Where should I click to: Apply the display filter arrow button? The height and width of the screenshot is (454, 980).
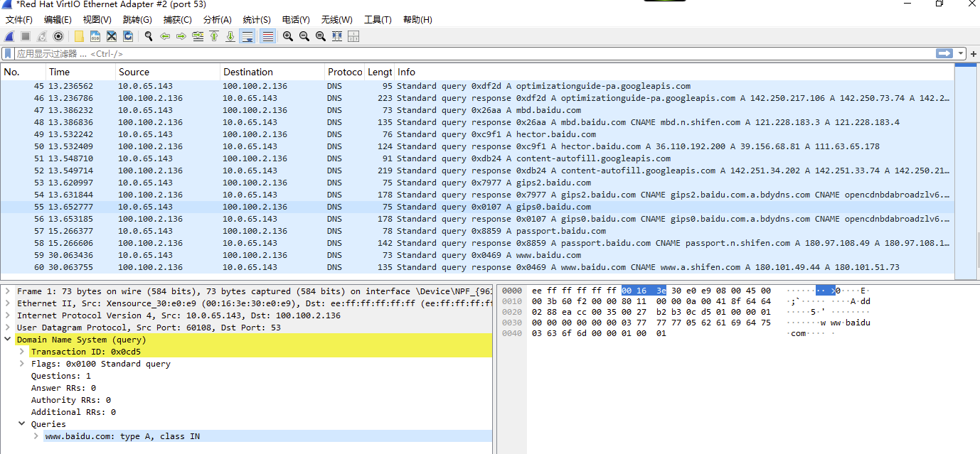(x=944, y=54)
